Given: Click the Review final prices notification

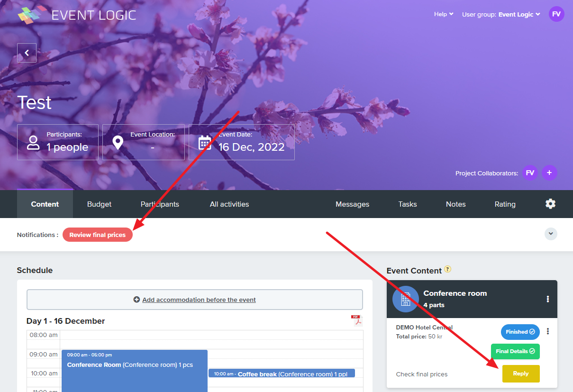Looking at the screenshot, I should pos(98,235).
